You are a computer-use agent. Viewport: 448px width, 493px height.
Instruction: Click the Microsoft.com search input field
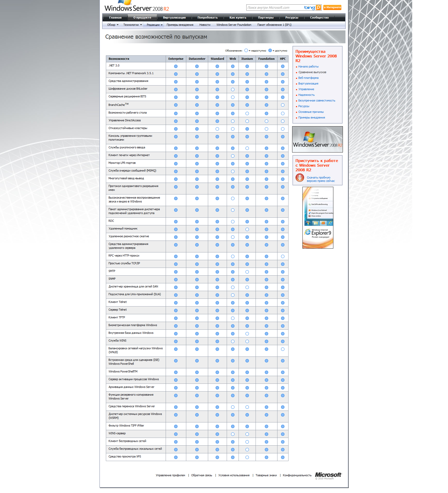point(275,7)
